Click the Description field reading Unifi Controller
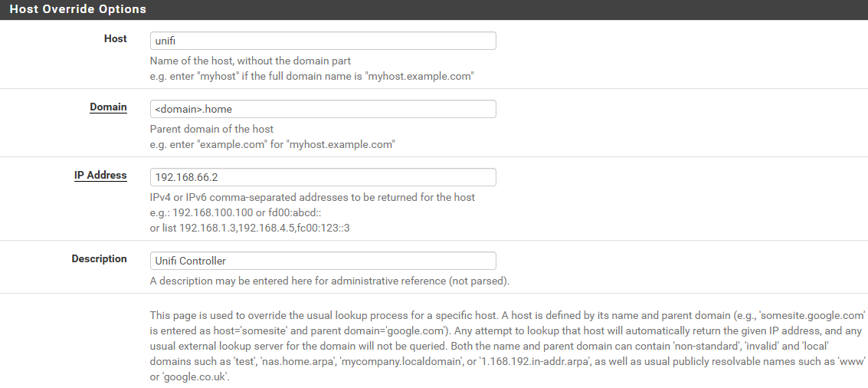Image resolution: width=868 pixels, height=388 pixels. tap(323, 261)
